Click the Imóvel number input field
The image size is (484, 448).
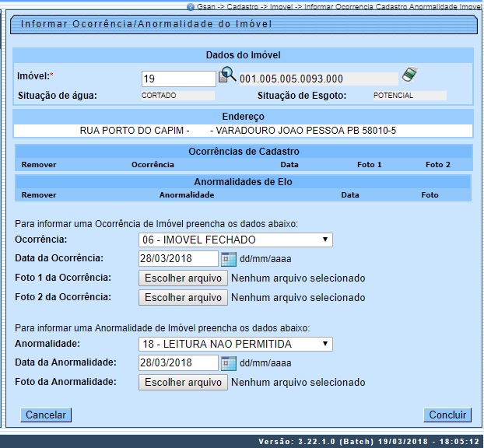178,79
